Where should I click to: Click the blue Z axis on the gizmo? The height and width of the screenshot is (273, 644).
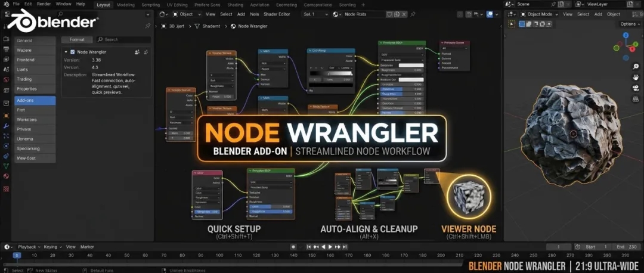pyautogui.click(x=625, y=36)
